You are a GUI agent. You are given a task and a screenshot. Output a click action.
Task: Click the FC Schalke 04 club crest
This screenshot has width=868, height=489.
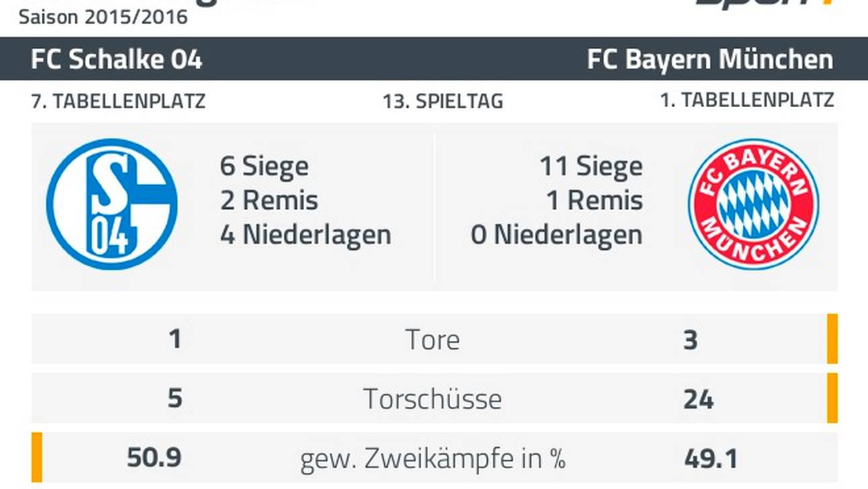112,204
